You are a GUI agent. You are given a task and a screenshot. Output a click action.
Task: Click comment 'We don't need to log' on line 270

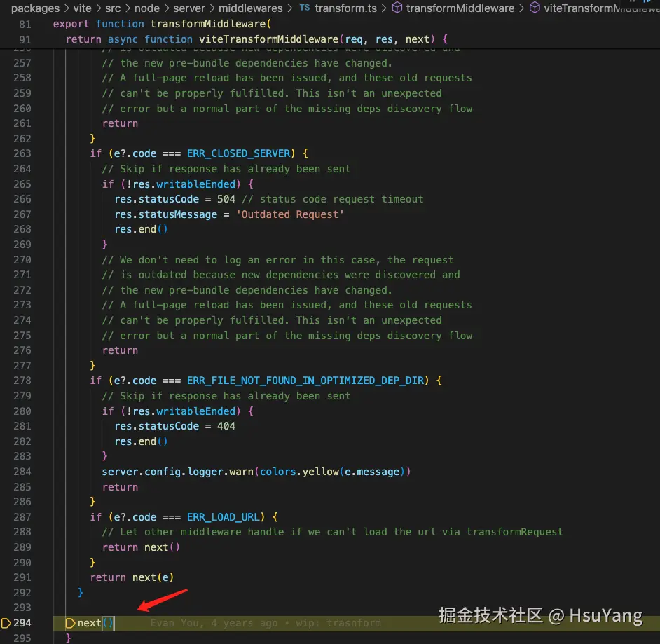click(x=278, y=260)
